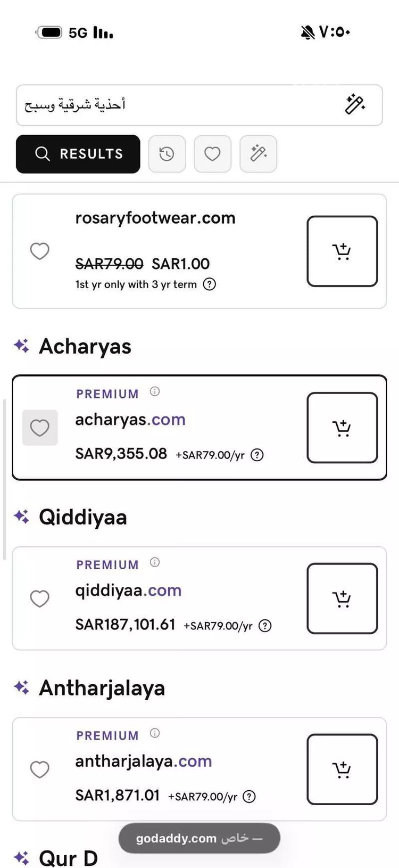Favorite rosaryfootwear.com with heart
Viewport: 399px width, 868px height.
tap(39, 251)
